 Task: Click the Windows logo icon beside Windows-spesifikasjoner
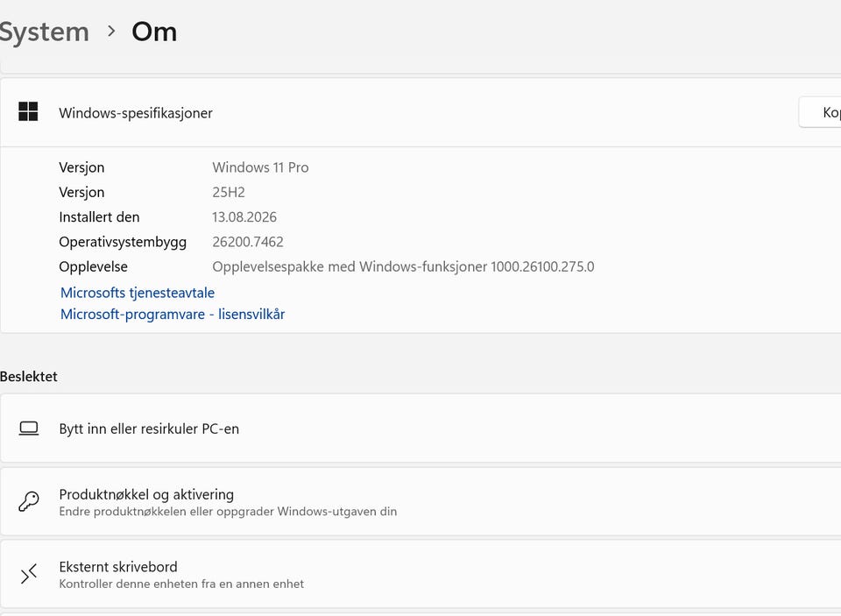click(28, 111)
